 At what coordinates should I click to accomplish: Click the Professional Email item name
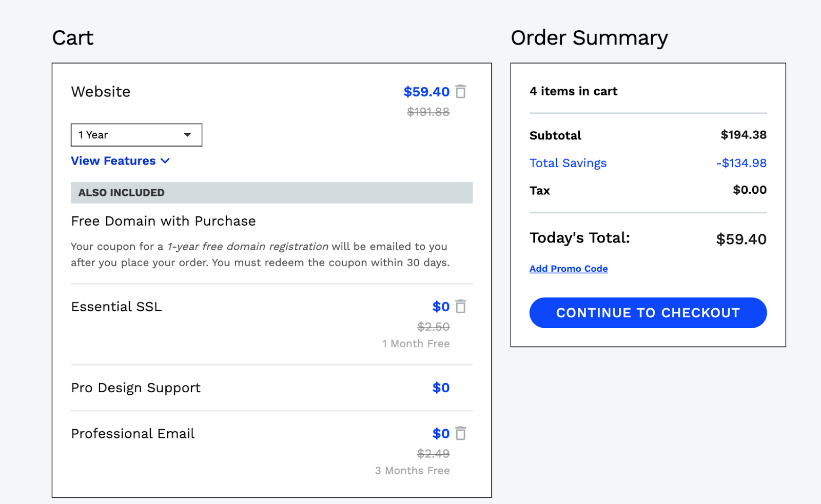tap(133, 434)
